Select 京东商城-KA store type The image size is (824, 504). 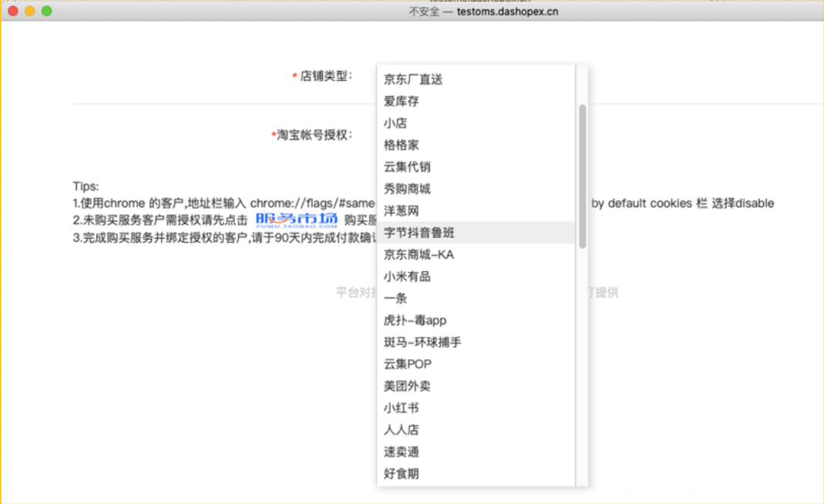coord(476,255)
